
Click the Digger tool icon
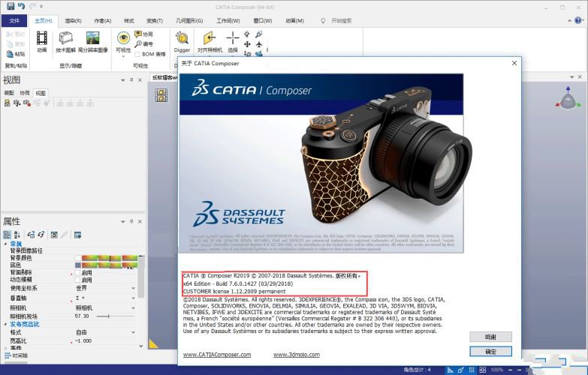[x=182, y=37]
